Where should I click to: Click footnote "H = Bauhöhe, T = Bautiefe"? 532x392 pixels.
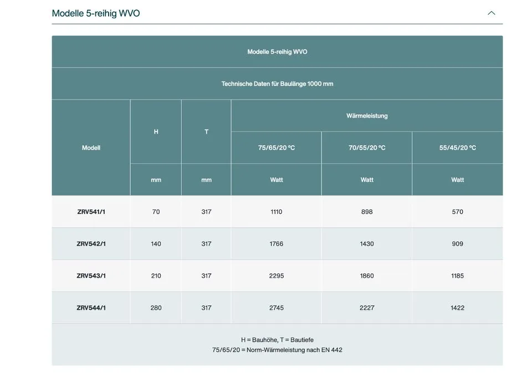277,340
